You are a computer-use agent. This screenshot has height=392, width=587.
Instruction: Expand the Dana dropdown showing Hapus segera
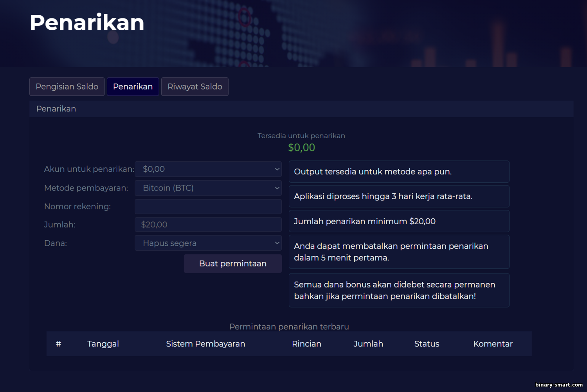[x=208, y=243]
